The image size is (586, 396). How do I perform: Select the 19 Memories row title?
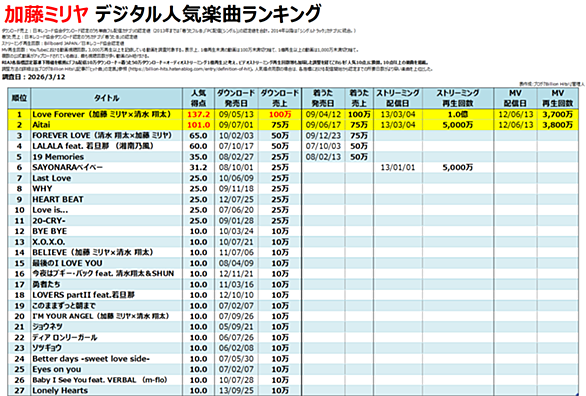point(107,157)
